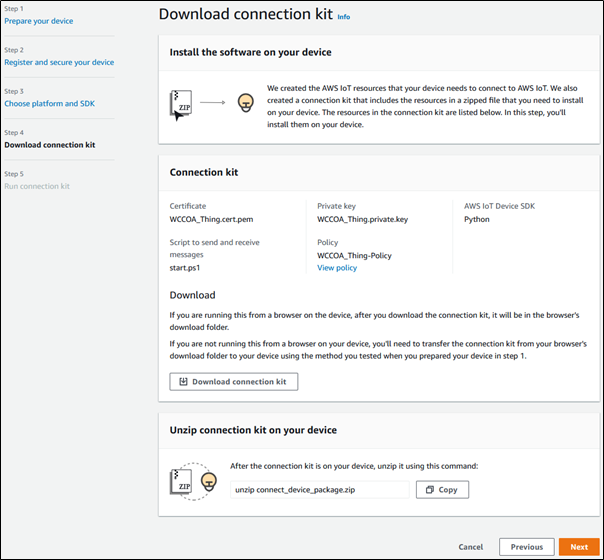Open the Info link beside the page title
This screenshot has height=560, width=604.
click(x=344, y=17)
